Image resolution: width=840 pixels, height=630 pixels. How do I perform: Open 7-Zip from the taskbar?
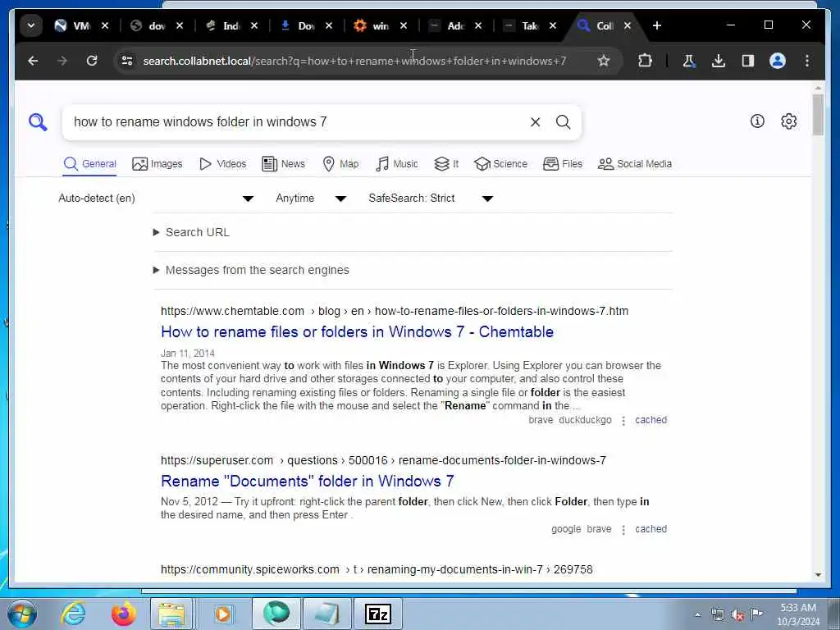[x=377, y=614]
